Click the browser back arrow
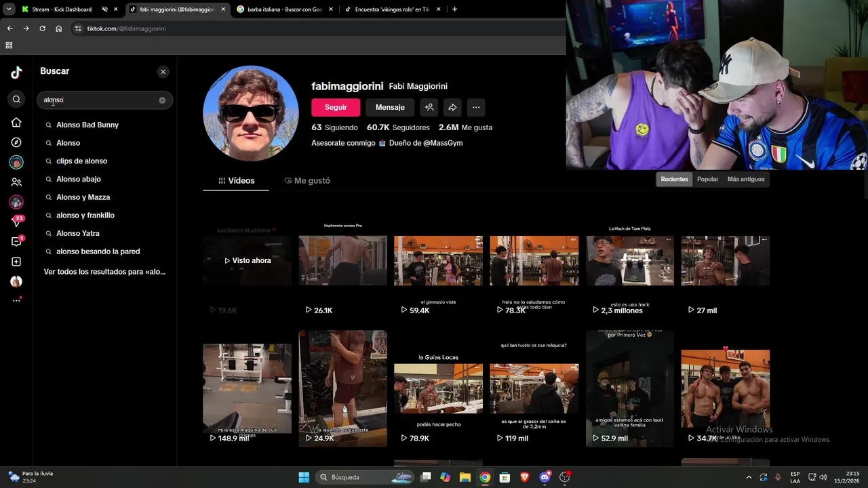This screenshot has height=488, width=868. coord(9,28)
